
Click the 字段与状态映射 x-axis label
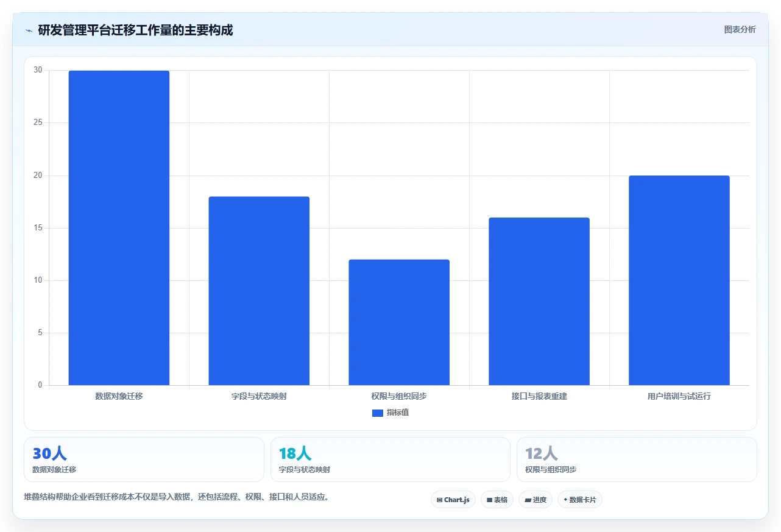click(x=259, y=396)
